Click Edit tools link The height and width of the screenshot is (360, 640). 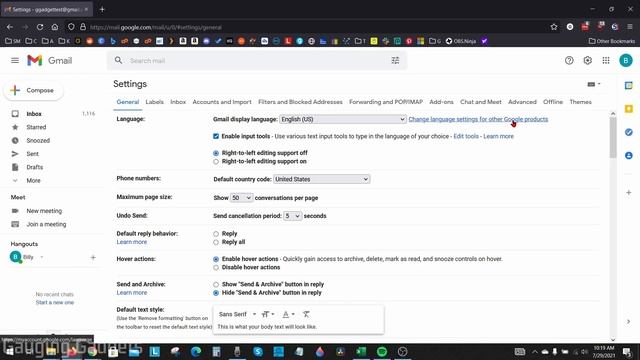pyautogui.click(x=466, y=136)
